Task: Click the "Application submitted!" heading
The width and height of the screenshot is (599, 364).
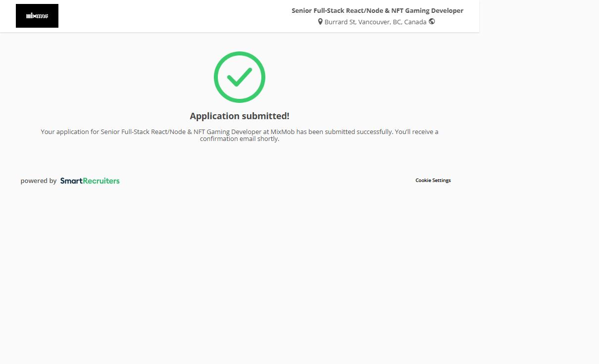Action: [x=240, y=116]
